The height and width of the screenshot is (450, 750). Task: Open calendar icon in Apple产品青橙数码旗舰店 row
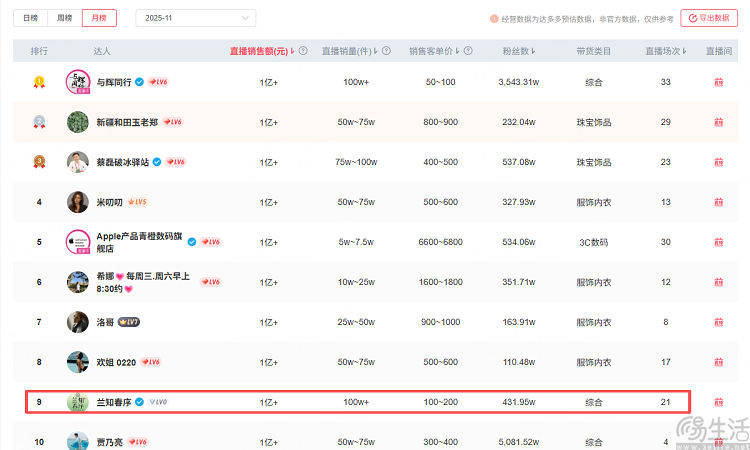click(717, 242)
